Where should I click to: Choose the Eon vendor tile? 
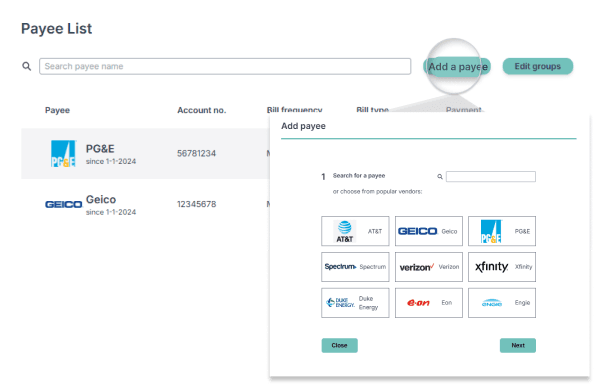(429, 303)
